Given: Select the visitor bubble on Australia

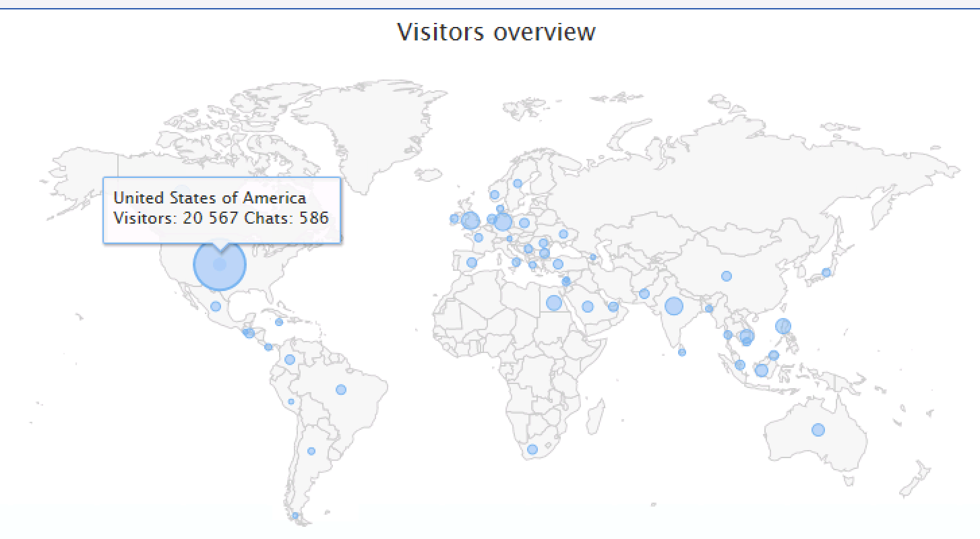Looking at the screenshot, I should pyautogui.click(x=818, y=430).
